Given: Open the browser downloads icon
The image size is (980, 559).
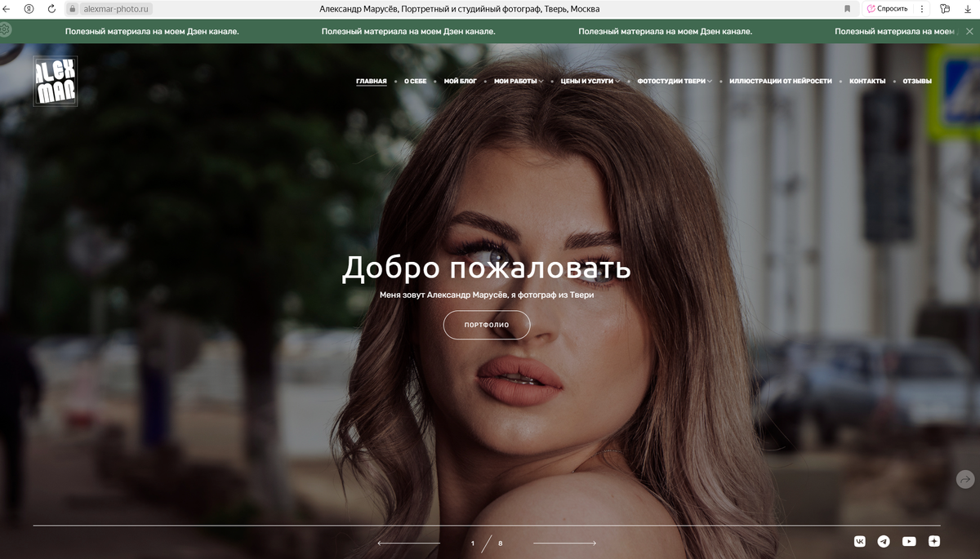Looking at the screenshot, I should pyautogui.click(x=967, y=8).
